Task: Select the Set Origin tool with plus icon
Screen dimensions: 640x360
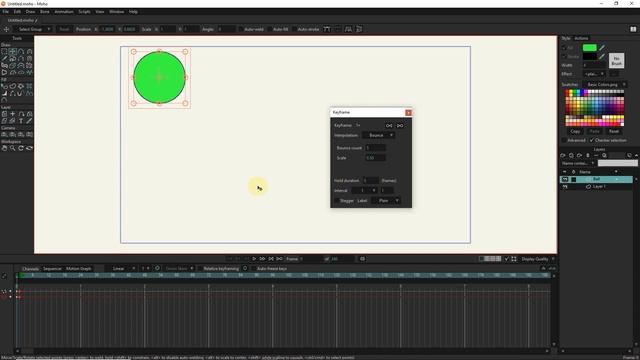Action: [x=13, y=114]
